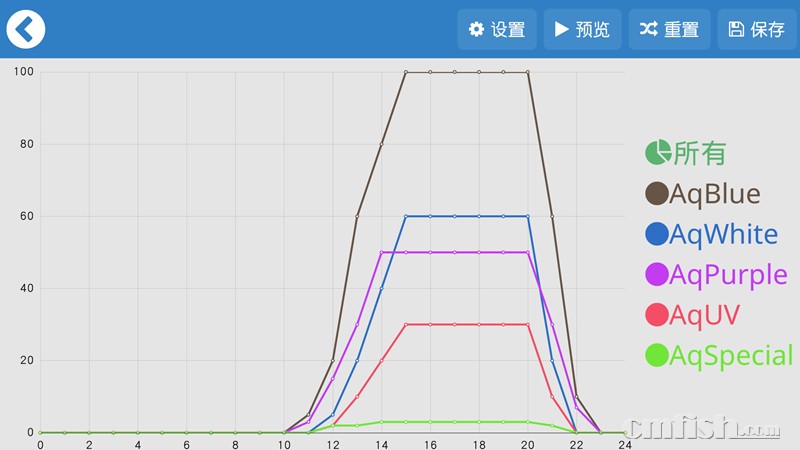Select AqBlue point at hour 14, value 80
This screenshot has height=450, width=800.
click(x=382, y=144)
